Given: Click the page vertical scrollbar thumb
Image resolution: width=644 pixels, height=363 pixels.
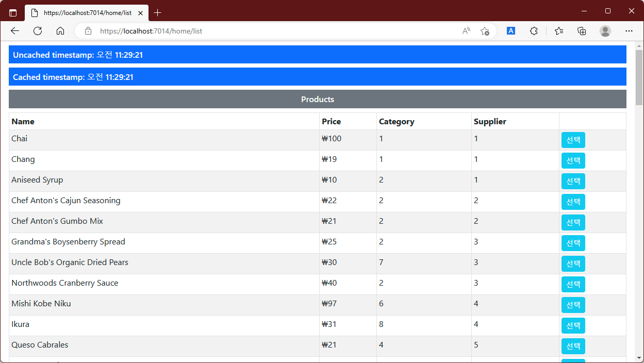Looking at the screenshot, I should (639, 77).
